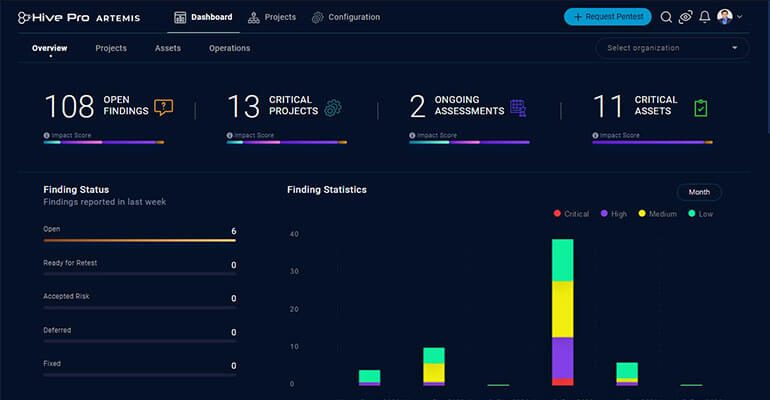Open the Operations tab
The width and height of the screenshot is (770, 400).
point(229,48)
